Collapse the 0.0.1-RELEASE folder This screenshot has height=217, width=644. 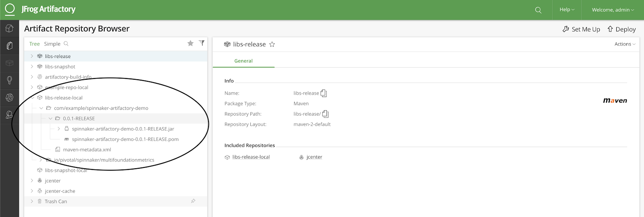[x=50, y=118]
